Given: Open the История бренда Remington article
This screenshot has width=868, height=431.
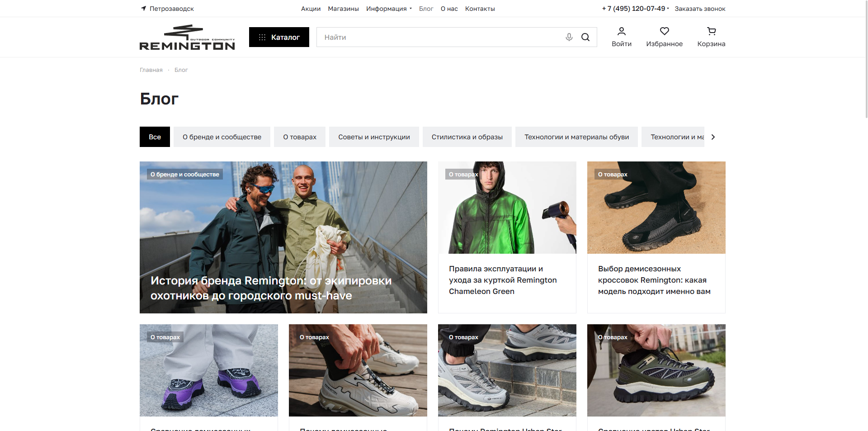Looking at the screenshot, I should (x=283, y=237).
